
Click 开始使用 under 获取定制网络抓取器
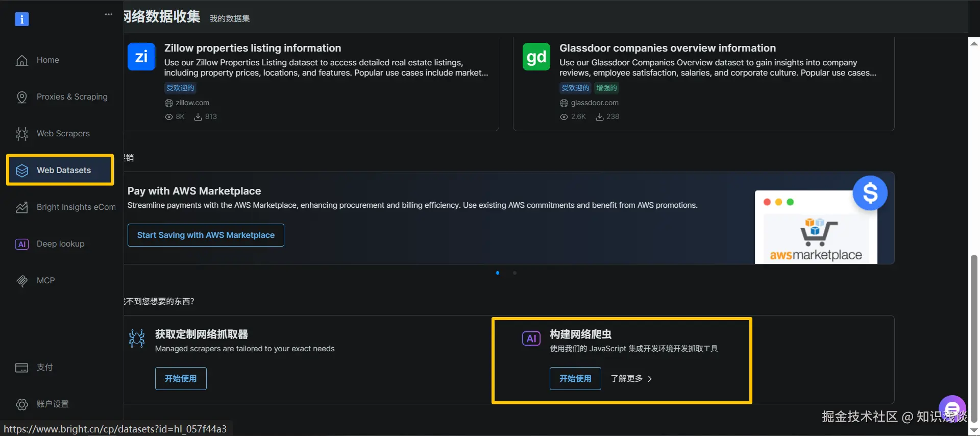[181, 379]
